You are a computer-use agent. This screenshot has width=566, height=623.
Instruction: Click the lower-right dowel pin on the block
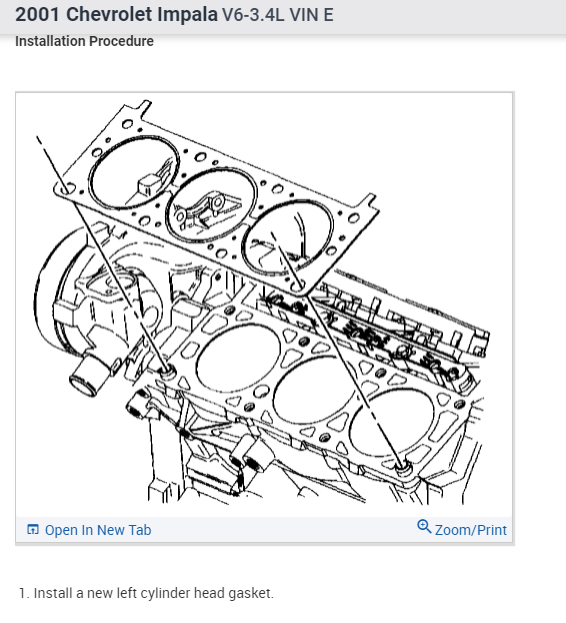pyautogui.click(x=404, y=468)
